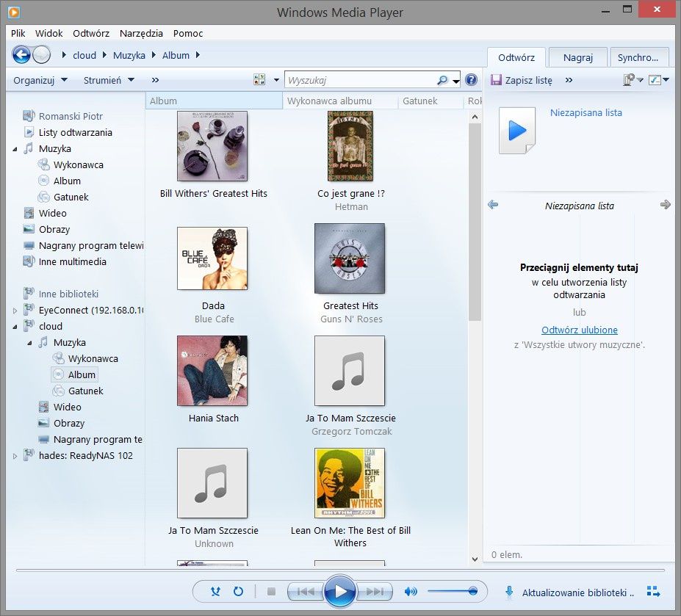Click the sync device icon in the list pane

tap(628, 80)
